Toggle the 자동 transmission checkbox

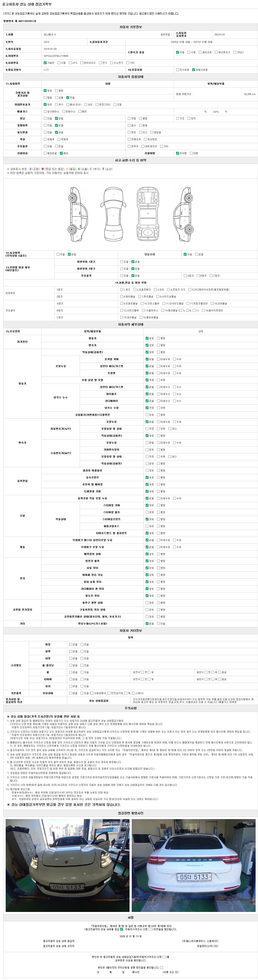(x=178, y=52)
